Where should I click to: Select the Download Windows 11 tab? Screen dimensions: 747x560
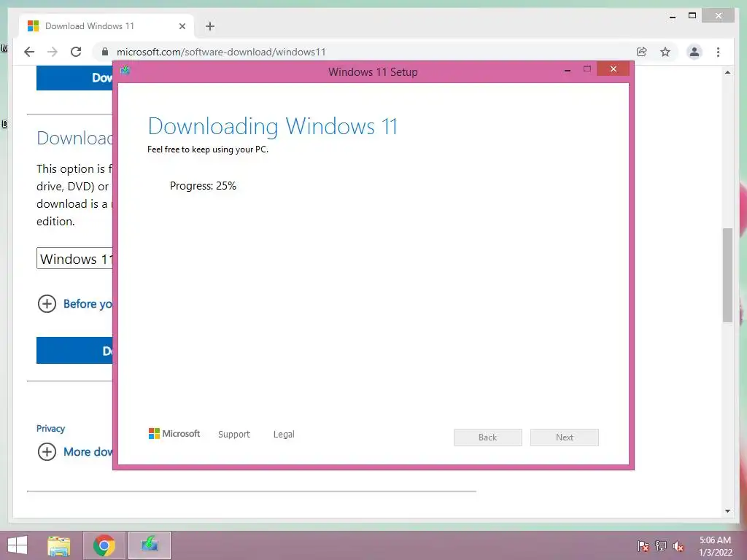(107, 26)
